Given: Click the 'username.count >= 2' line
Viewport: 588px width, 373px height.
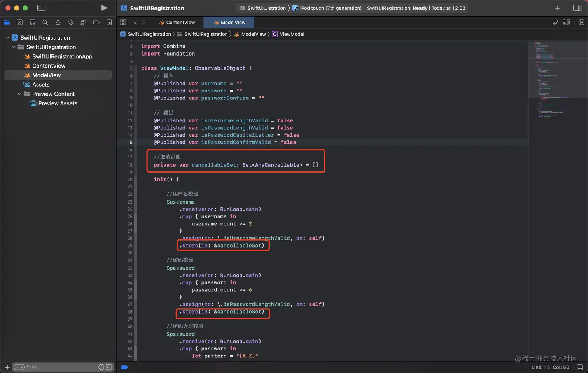Looking at the screenshot, I should pos(222,224).
